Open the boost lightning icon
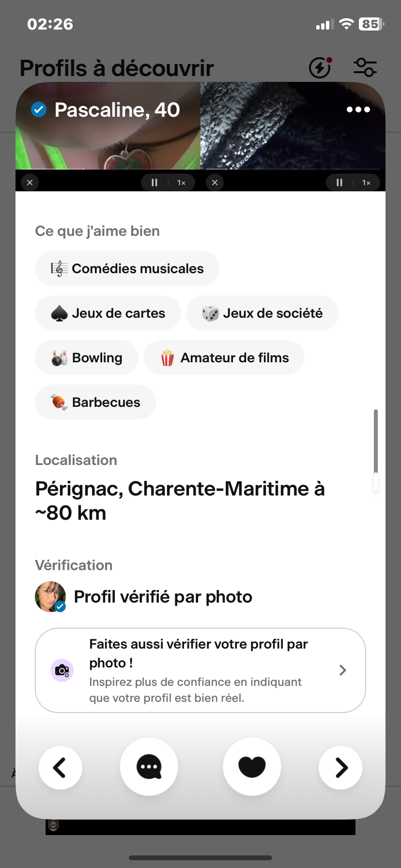 pyautogui.click(x=320, y=67)
